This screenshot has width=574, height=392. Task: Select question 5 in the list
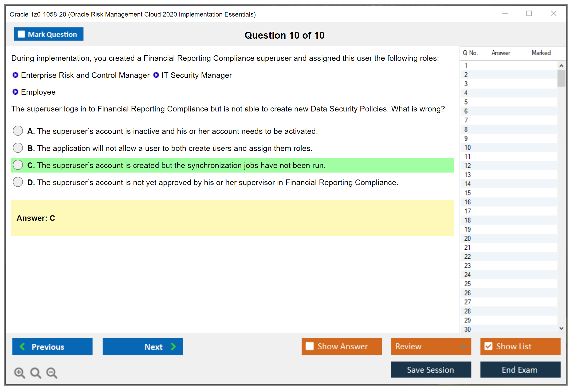coord(509,102)
